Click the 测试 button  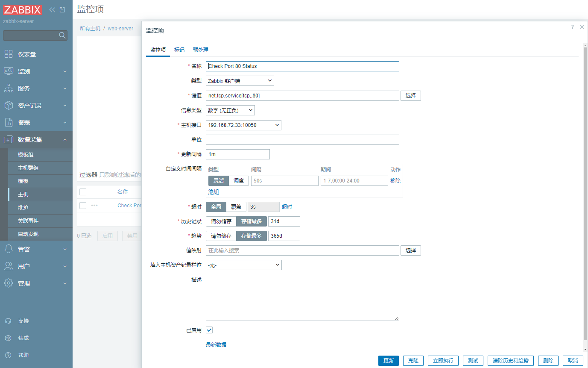coord(473,361)
